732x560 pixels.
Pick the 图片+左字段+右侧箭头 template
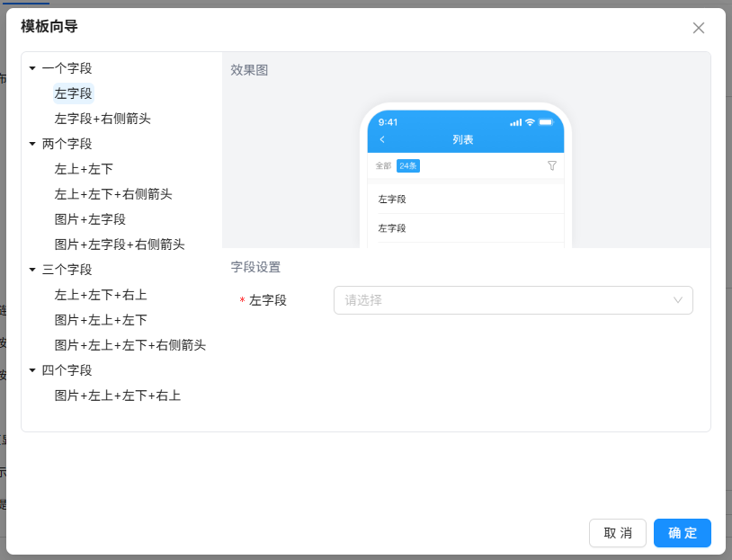120,244
